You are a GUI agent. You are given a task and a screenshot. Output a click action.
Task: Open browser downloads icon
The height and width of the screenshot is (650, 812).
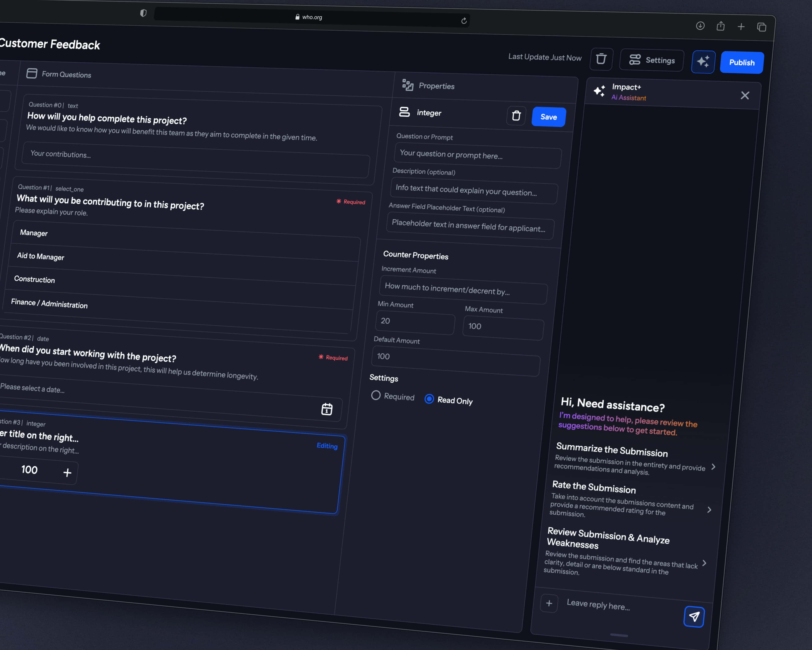tap(700, 26)
